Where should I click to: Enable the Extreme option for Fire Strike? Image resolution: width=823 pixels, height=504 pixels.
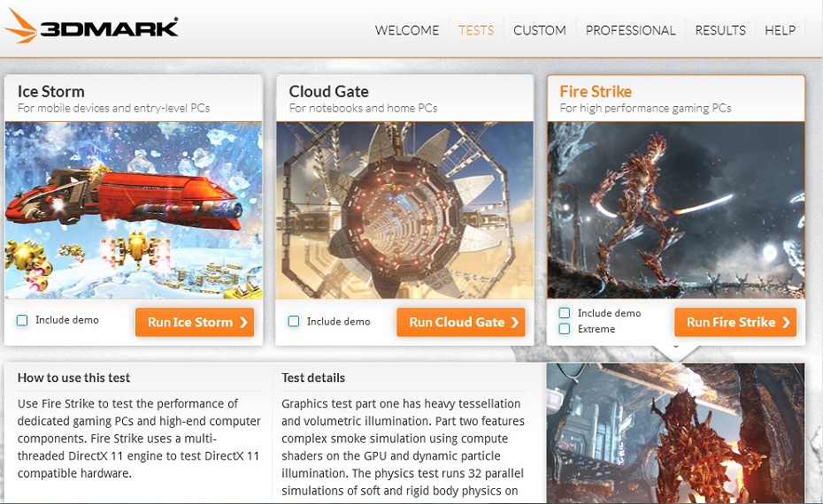(x=565, y=329)
